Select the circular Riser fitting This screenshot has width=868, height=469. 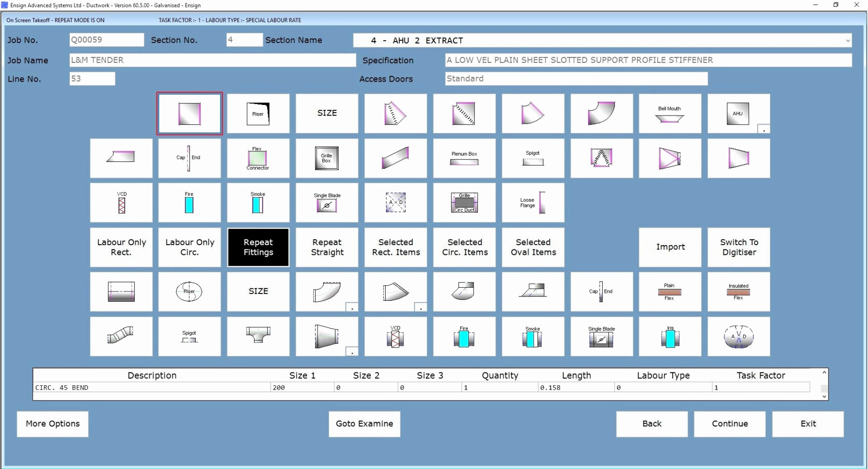coord(189,292)
